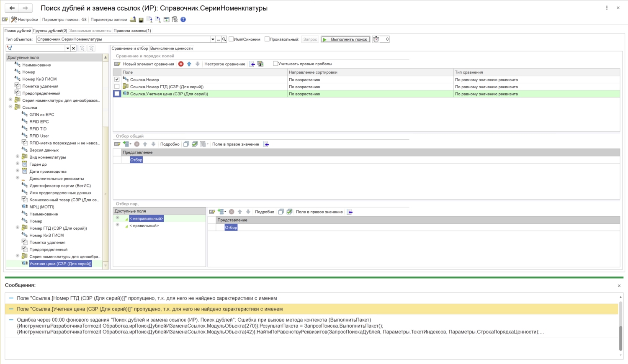Clear the field search with X icon
Image resolution: width=628 pixels, height=364 pixels.
[73, 49]
